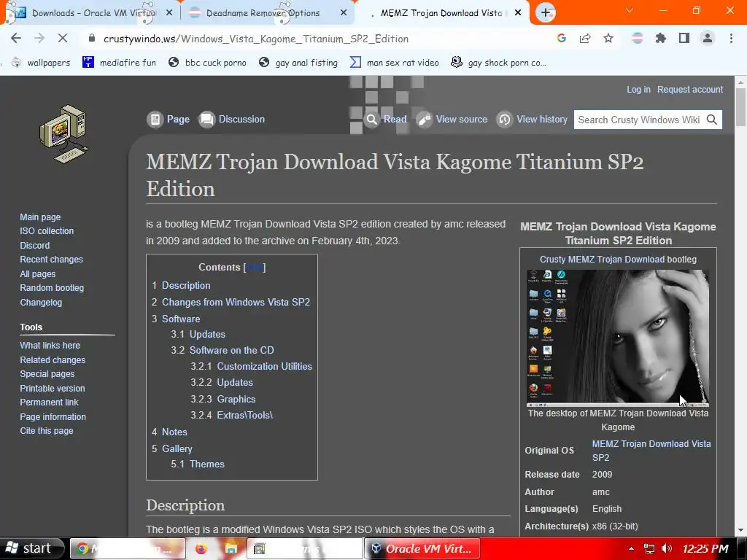Open the Chrome three-dot menu
Image resolution: width=747 pixels, height=560 pixels.
pos(731,39)
